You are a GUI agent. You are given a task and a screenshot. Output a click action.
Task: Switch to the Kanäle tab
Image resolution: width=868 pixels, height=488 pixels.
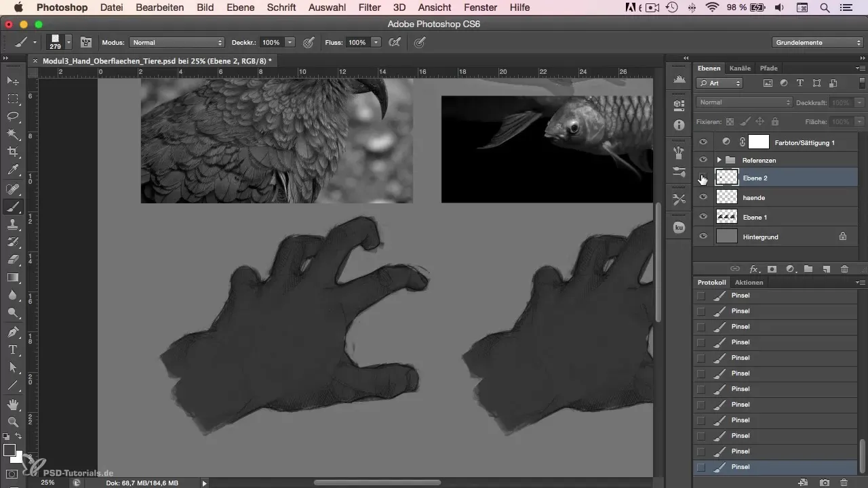(x=740, y=68)
